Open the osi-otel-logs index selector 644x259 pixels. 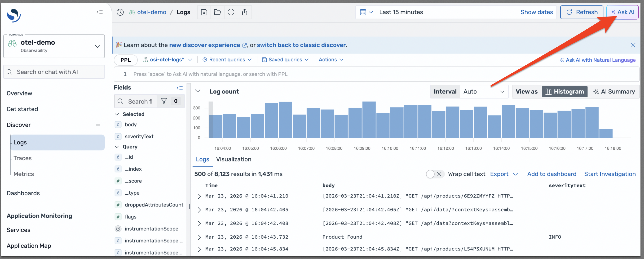(x=168, y=60)
